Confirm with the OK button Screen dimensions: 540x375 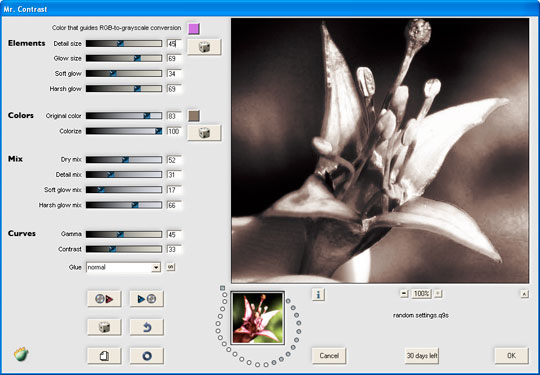coord(511,356)
